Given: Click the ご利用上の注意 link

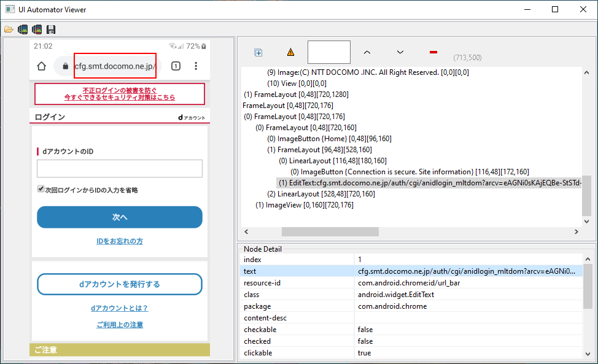Looking at the screenshot, I should 120,325.
